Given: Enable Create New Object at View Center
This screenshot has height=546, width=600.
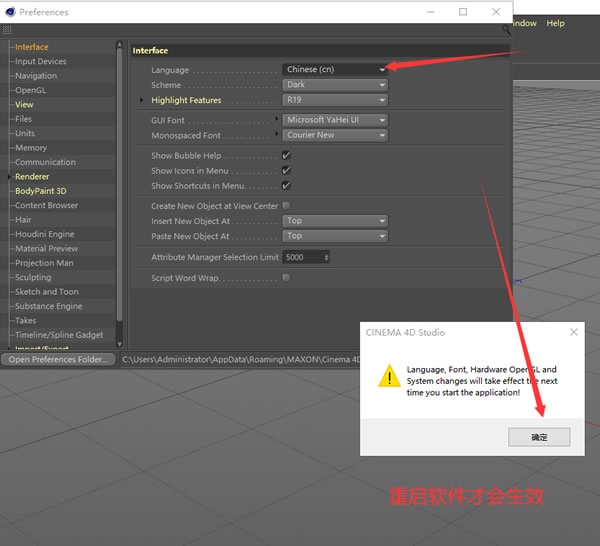Looking at the screenshot, I should click(286, 206).
